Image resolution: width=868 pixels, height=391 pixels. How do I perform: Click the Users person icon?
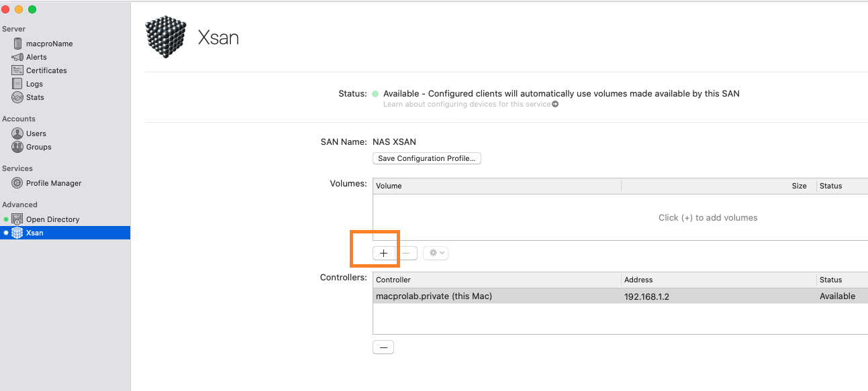coord(17,133)
